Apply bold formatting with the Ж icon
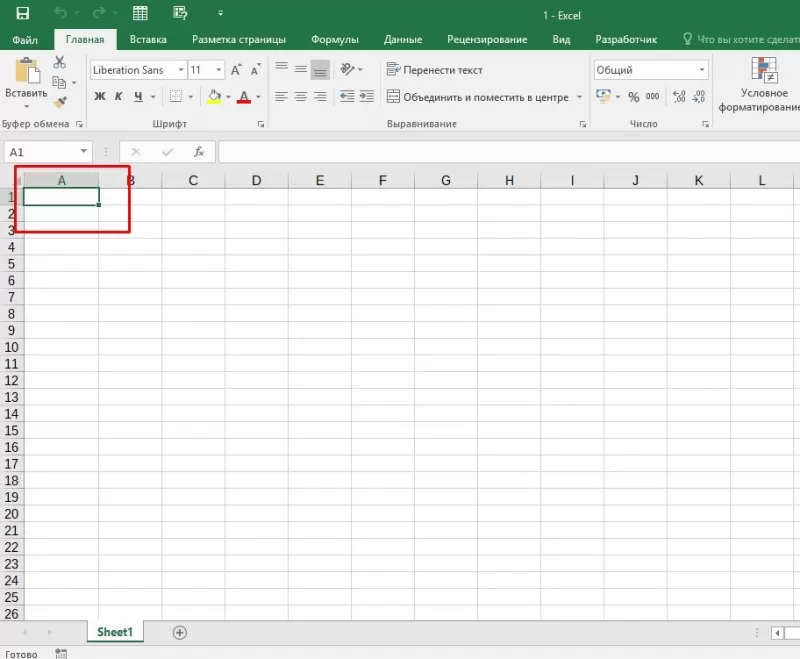 point(99,96)
